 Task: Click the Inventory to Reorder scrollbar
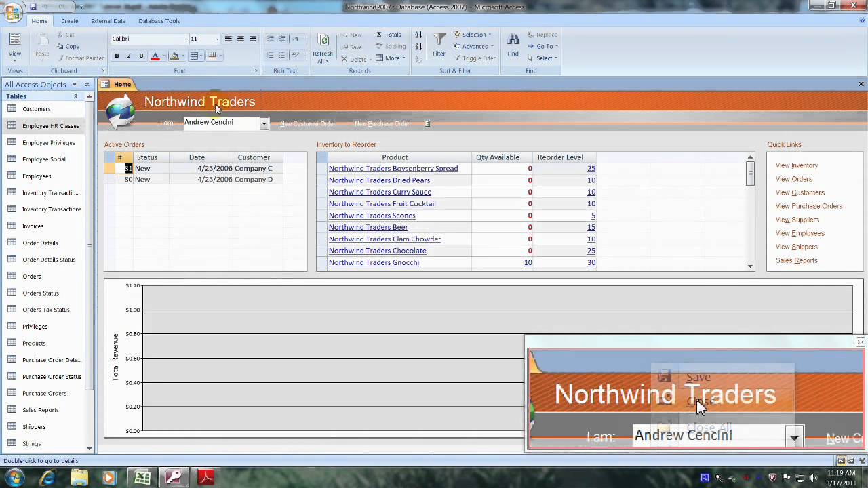751,213
